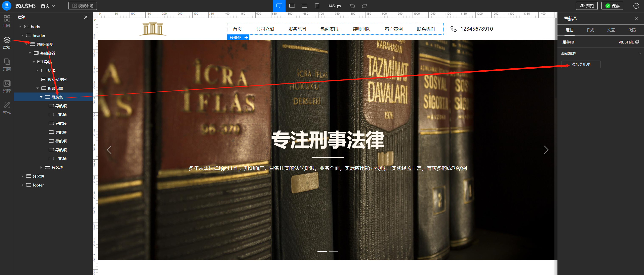
Task: Click the law firm logo image
Action: pyautogui.click(x=153, y=29)
